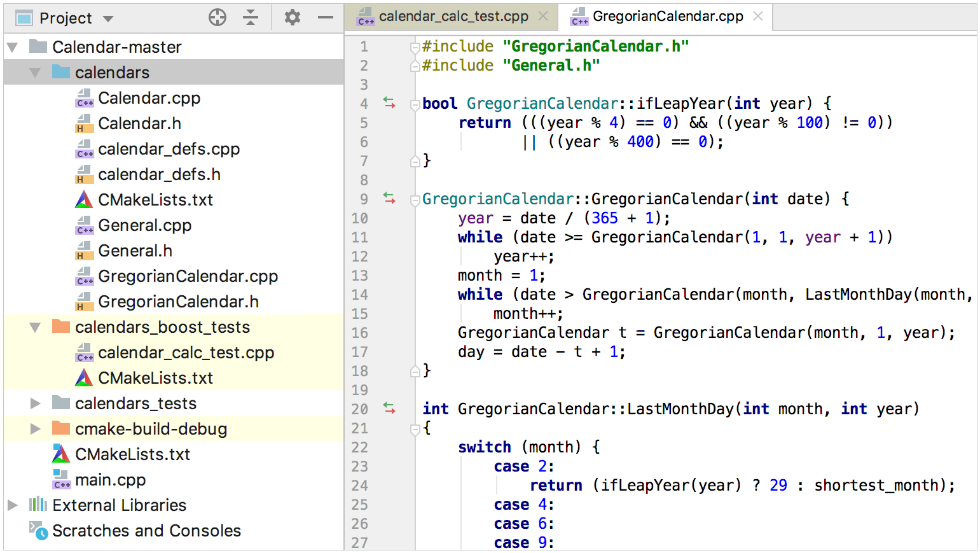Image resolution: width=980 pixels, height=553 pixels.
Task: Click General.h file icon
Action: click(x=84, y=251)
